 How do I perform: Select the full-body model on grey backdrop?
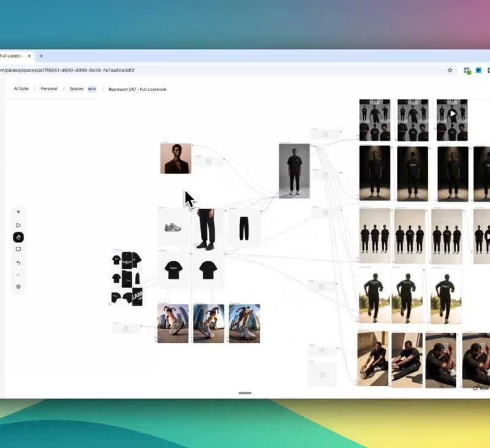294,171
